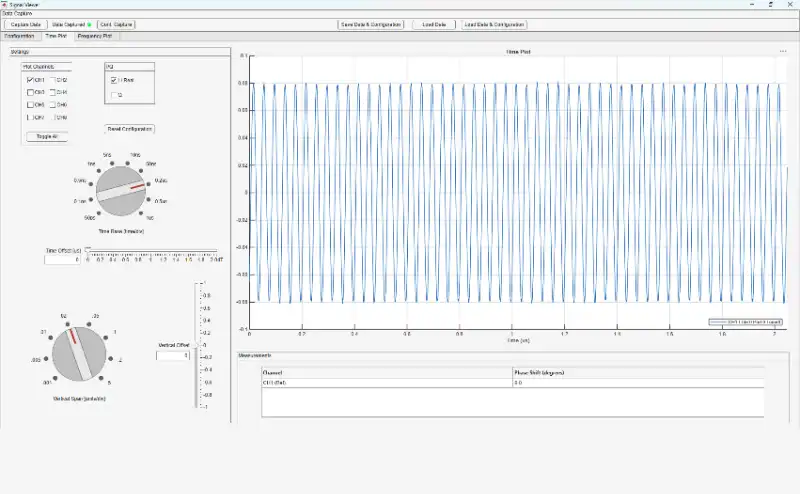Enable the CH4 plot channel checkbox

(53, 92)
